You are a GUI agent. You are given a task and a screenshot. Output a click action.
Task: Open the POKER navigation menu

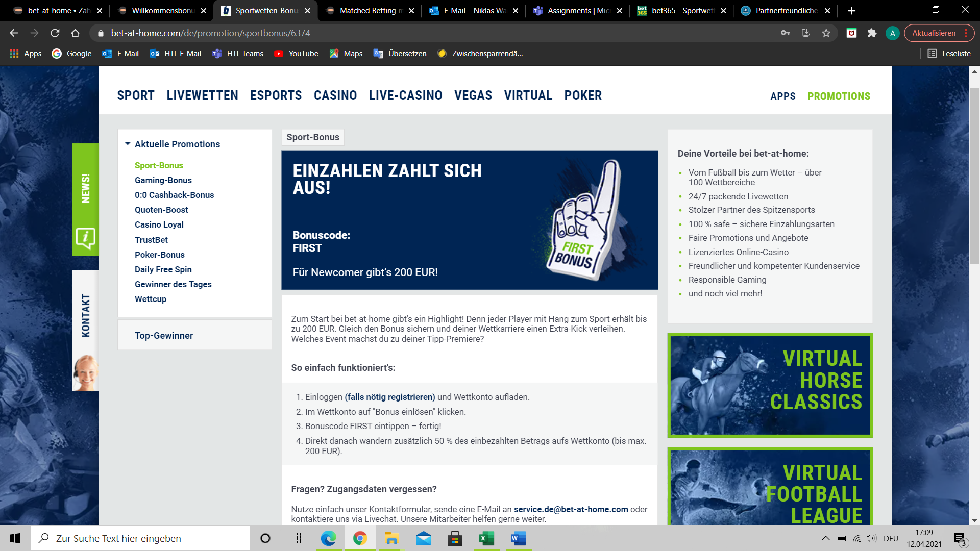tap(583, 95)
